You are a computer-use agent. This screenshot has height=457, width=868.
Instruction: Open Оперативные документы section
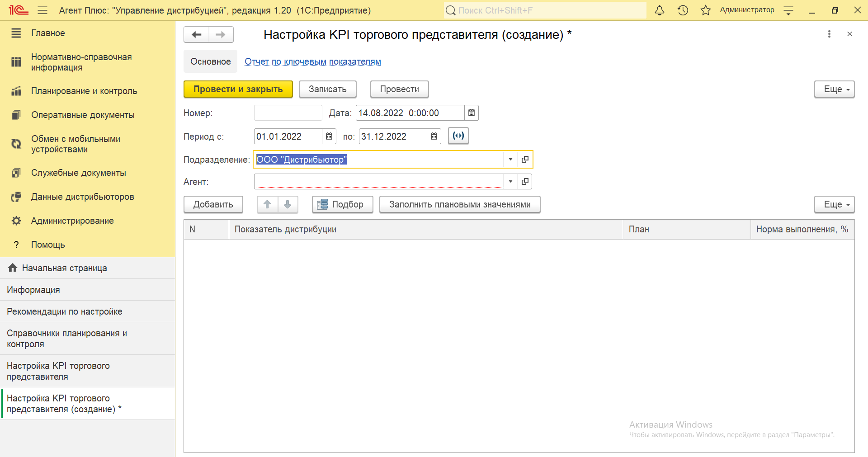tap(87, 115)
